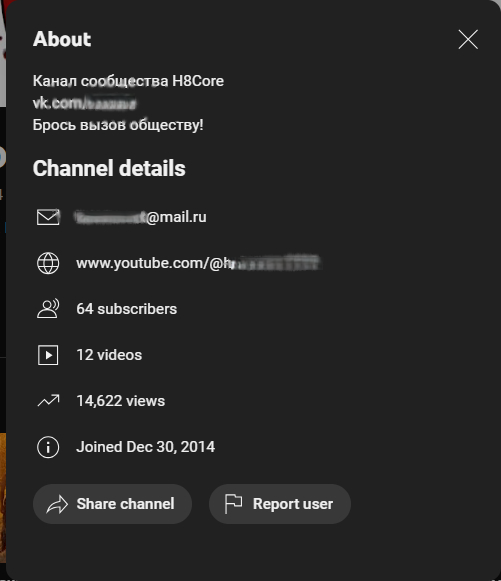Open the www.youtube.com channel URL
The height and width of the screenshot is (581, 501).
click(x=198, y=263)
